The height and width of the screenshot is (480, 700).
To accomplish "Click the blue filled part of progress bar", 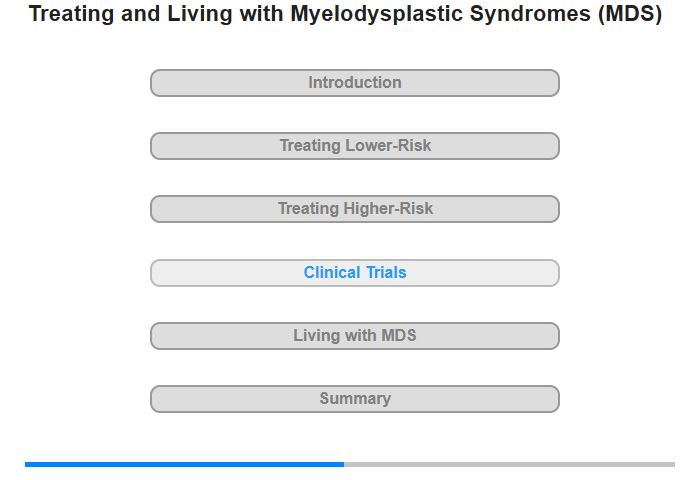I will tap(184, 464).
